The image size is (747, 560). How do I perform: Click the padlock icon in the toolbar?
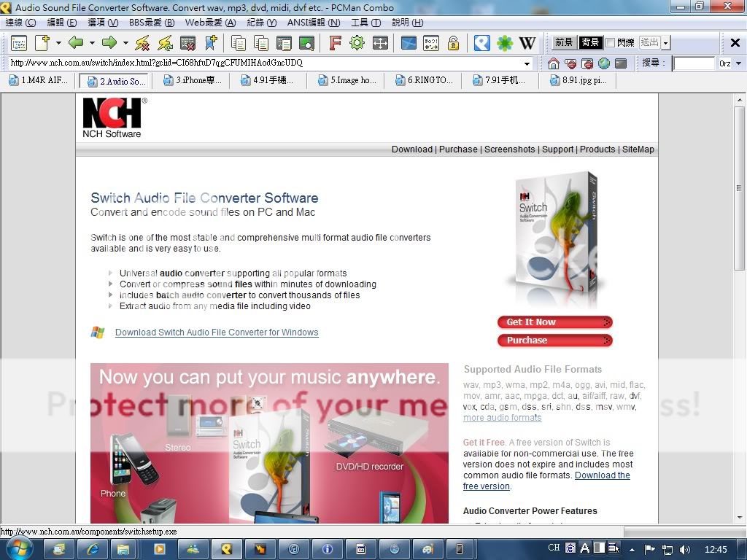point(453,43)
